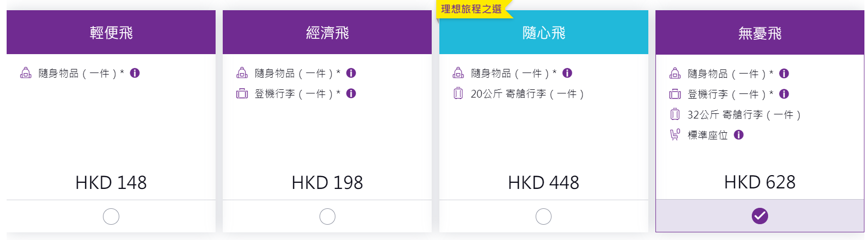Select the 經濟飛 HKD 198 radio button

coord(327,217)
